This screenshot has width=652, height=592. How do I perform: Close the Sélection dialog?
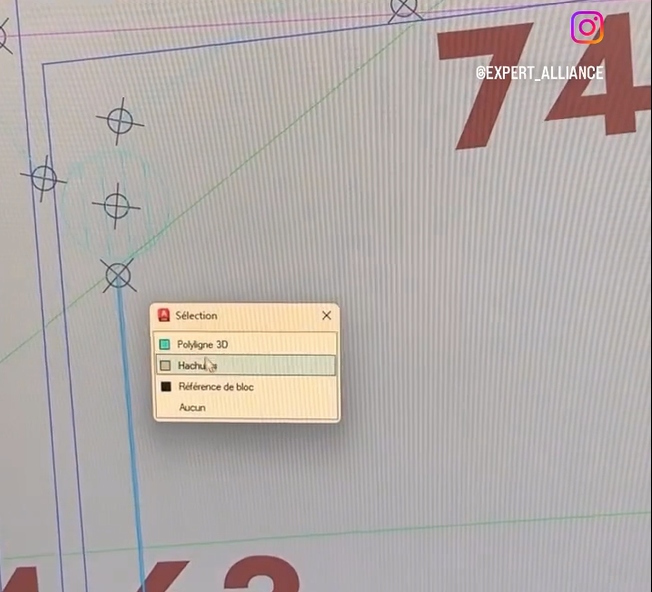point(327,316)
